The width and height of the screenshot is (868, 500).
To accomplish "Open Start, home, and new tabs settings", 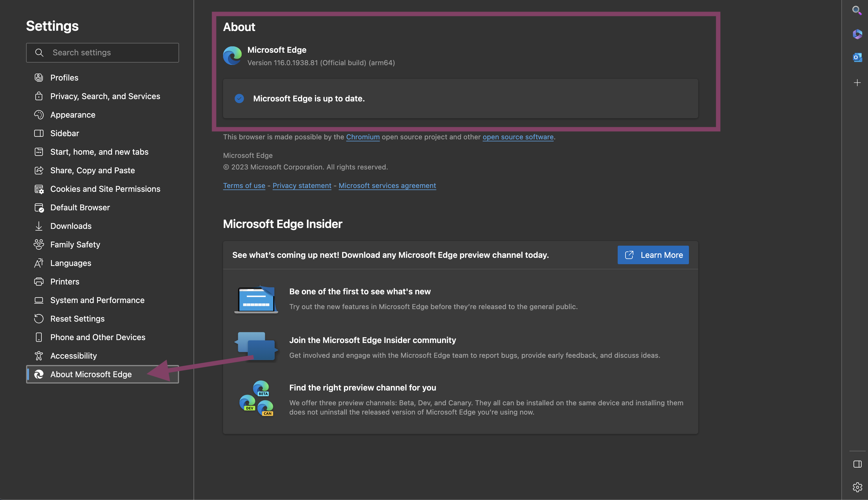I will [x=102, y=152].
